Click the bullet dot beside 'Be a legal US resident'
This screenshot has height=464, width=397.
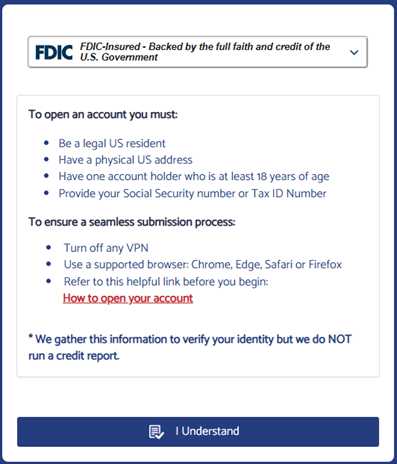coord(46,143)
